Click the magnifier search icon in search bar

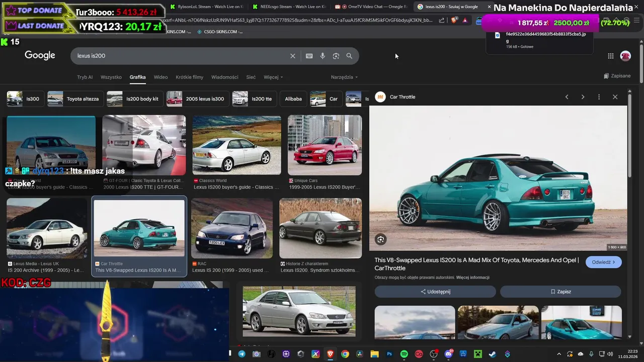(349, 56)
